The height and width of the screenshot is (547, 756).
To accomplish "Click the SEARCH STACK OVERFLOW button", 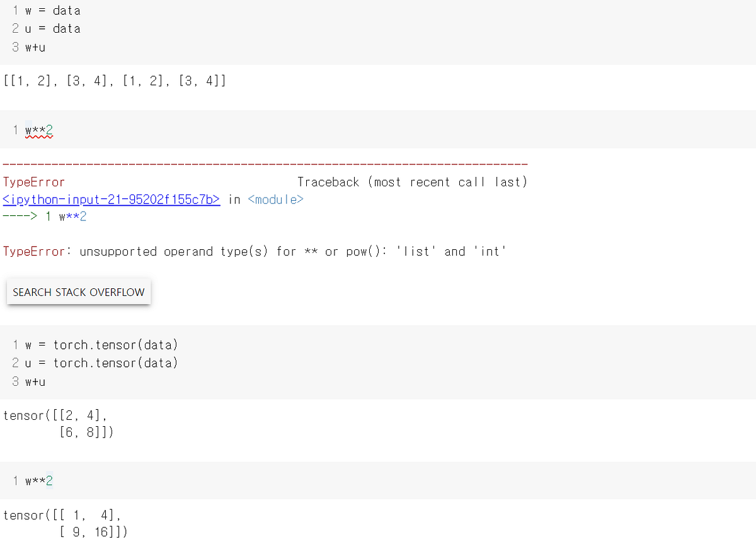I will (x=79, y=292).
